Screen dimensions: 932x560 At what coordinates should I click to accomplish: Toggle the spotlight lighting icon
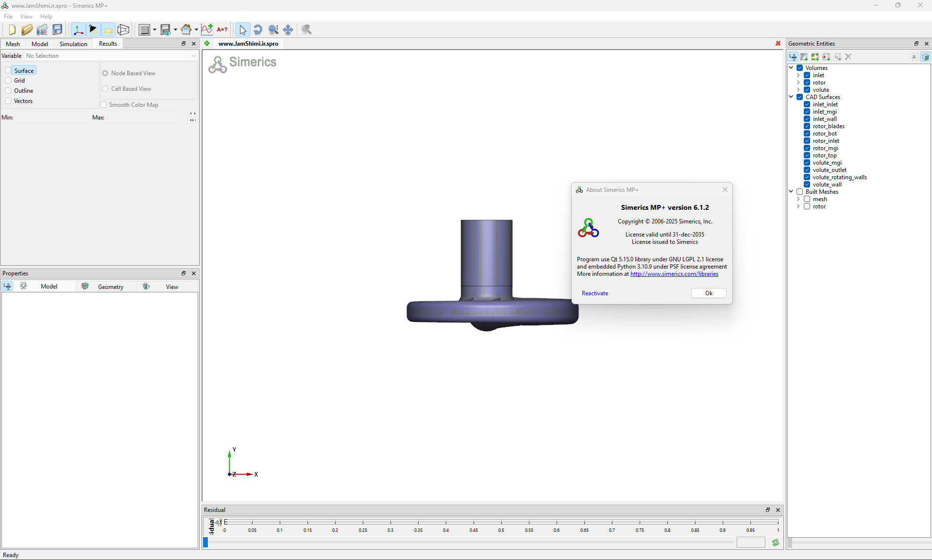[x=93, y=30]
